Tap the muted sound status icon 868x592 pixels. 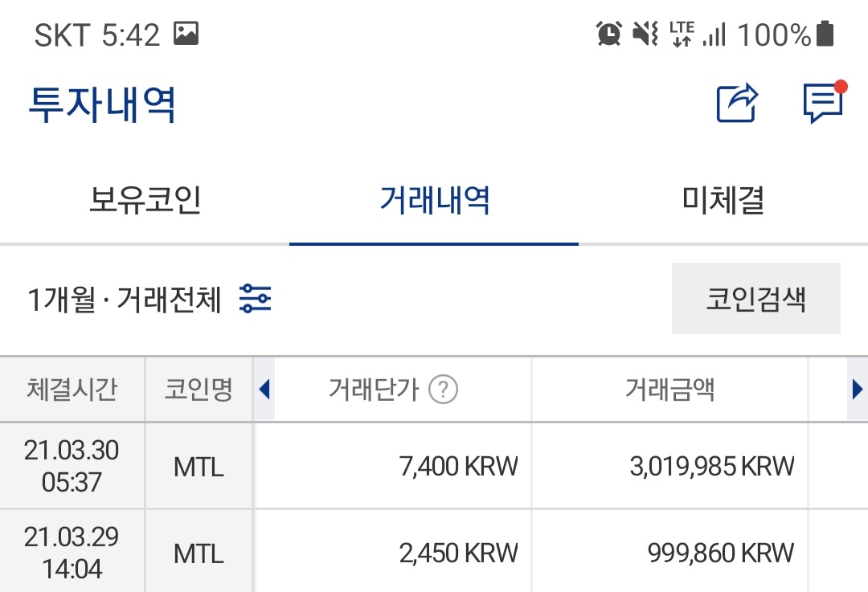(645, 34)
